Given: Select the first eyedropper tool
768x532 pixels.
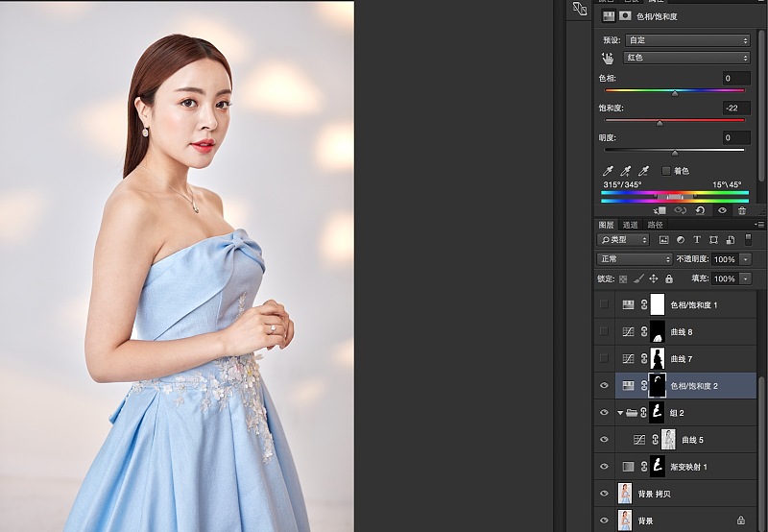Looking at the screenshot, I should pyautogui.click(x=608, y=171).
